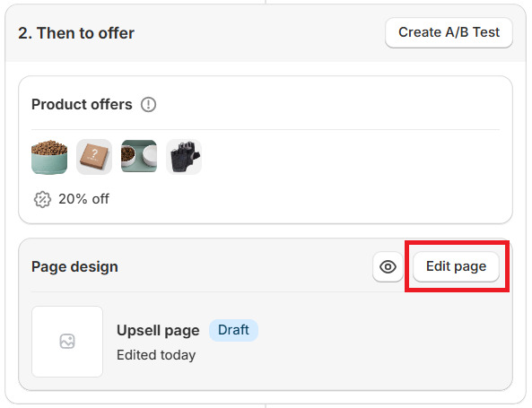
Task: Click the '2. Then to offer' heading
Action: (x=76, y=33)
